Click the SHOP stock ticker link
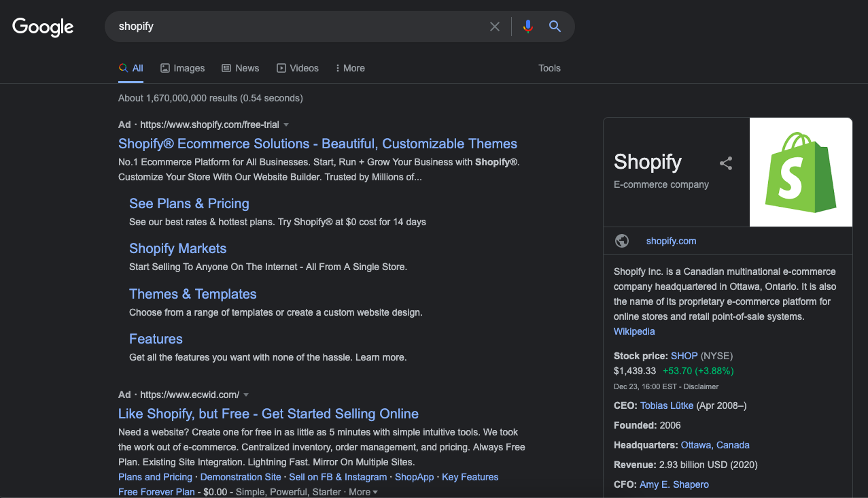The image size is (868, 498). (x=684, y=356)
